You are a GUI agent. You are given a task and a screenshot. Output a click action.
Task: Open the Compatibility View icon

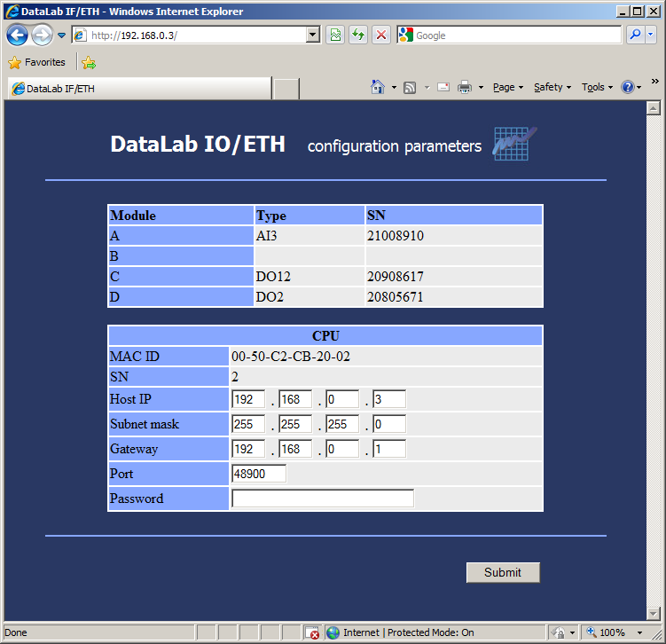335,35
